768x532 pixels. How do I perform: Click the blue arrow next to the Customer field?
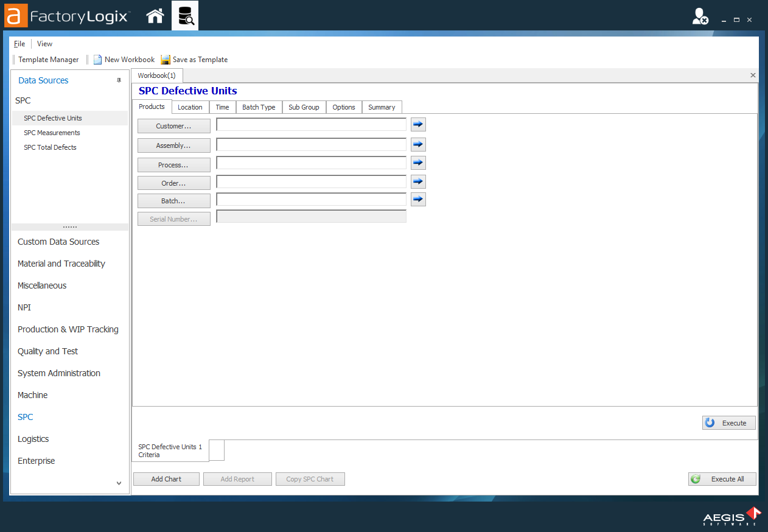coord(418,125)
